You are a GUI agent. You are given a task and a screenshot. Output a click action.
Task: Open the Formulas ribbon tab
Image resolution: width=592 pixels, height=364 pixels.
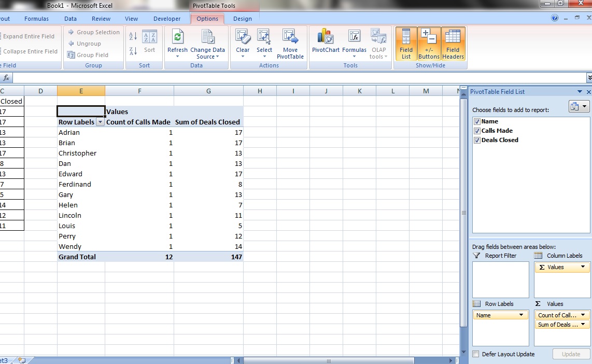pyautogui.click(x=36, y=19)
